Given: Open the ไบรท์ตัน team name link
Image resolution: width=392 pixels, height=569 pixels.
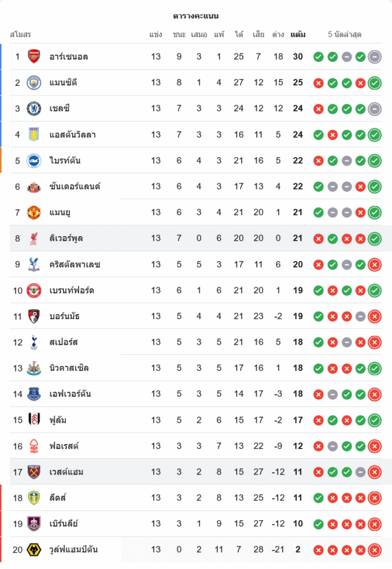Looking at the screenshot, I should 65,160.
